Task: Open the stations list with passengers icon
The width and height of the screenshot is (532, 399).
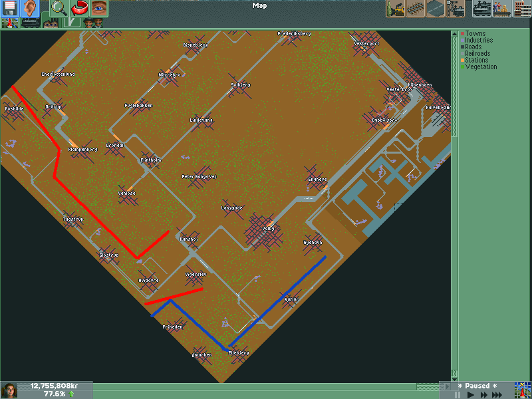Action: [501, 8]
